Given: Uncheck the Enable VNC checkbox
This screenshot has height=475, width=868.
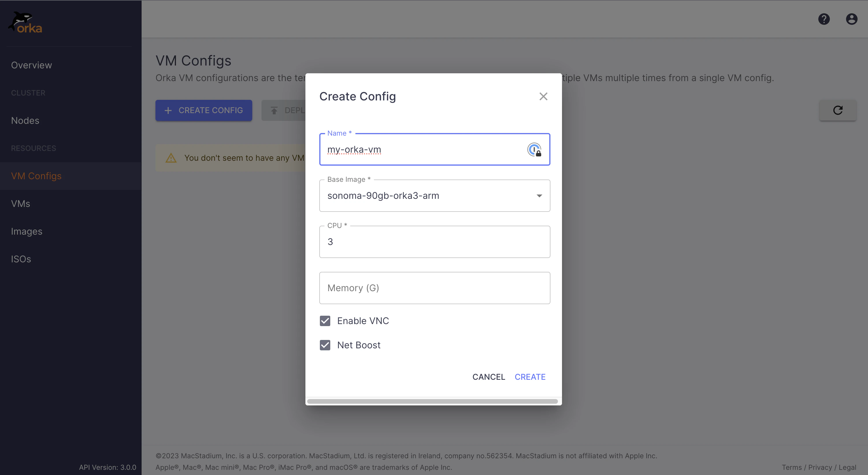Looking at the screenshot, I should pos(325,321).
